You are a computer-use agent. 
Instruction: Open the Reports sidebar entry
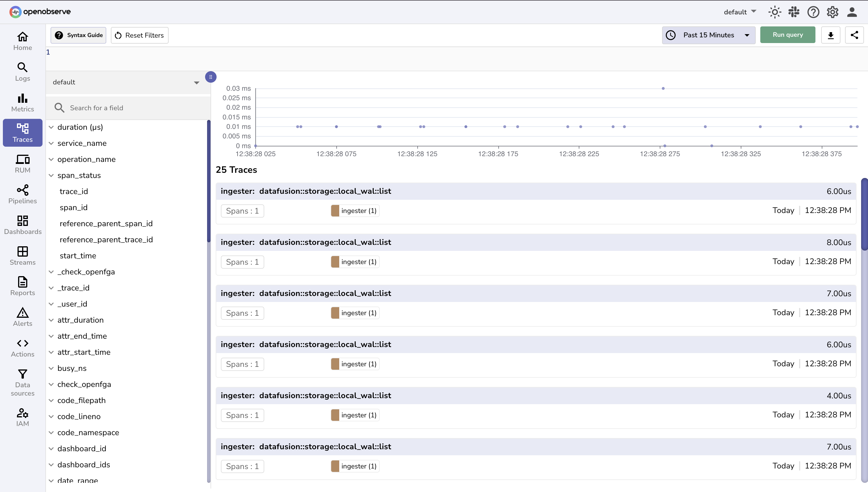pyautogui.click(x=22, y=286)
